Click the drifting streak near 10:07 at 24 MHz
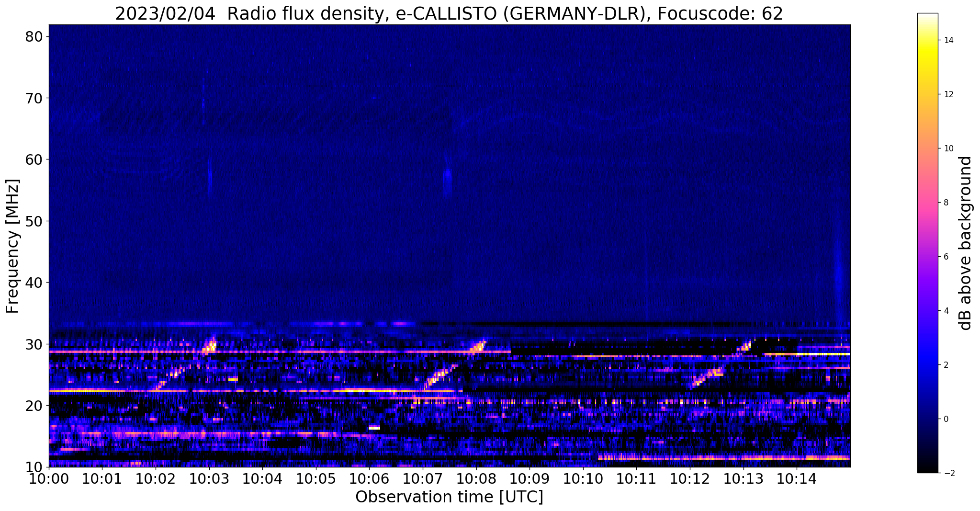Screen dimensions: 980x511 coord(439,376)
